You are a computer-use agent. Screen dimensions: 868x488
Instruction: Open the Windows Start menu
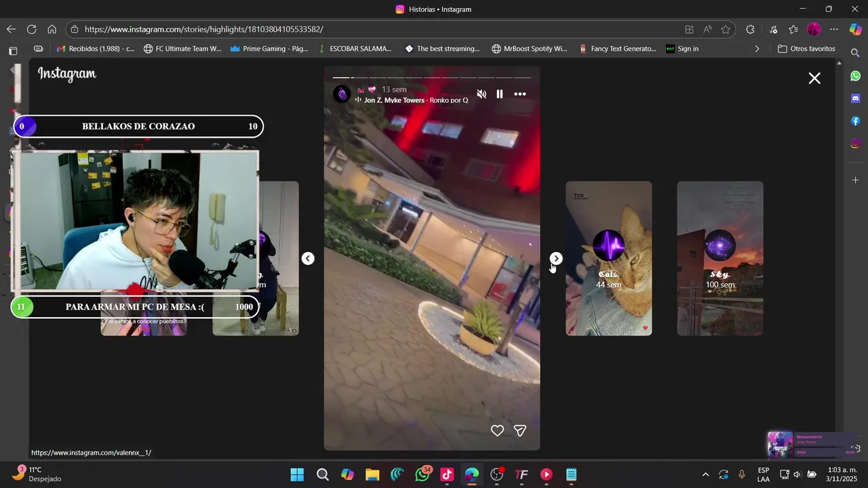[297, 474]
